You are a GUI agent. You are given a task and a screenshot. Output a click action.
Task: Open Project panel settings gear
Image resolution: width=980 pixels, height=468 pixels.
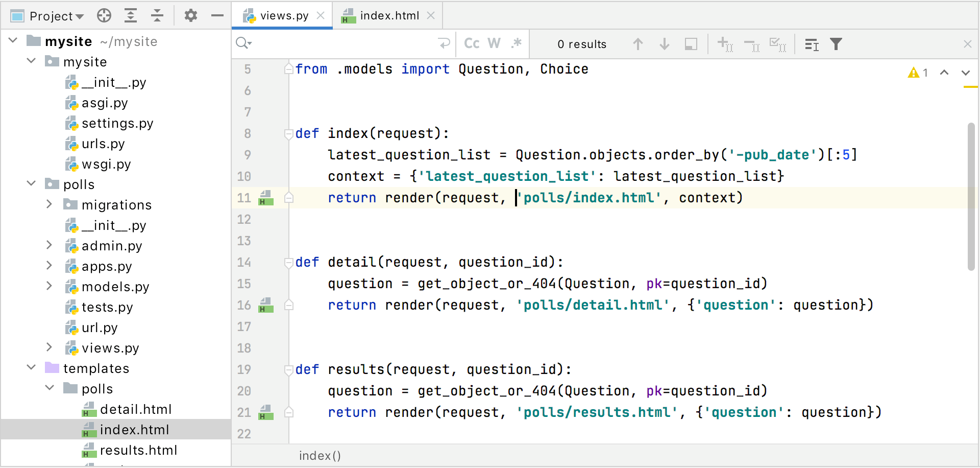[x=191, y=16]
